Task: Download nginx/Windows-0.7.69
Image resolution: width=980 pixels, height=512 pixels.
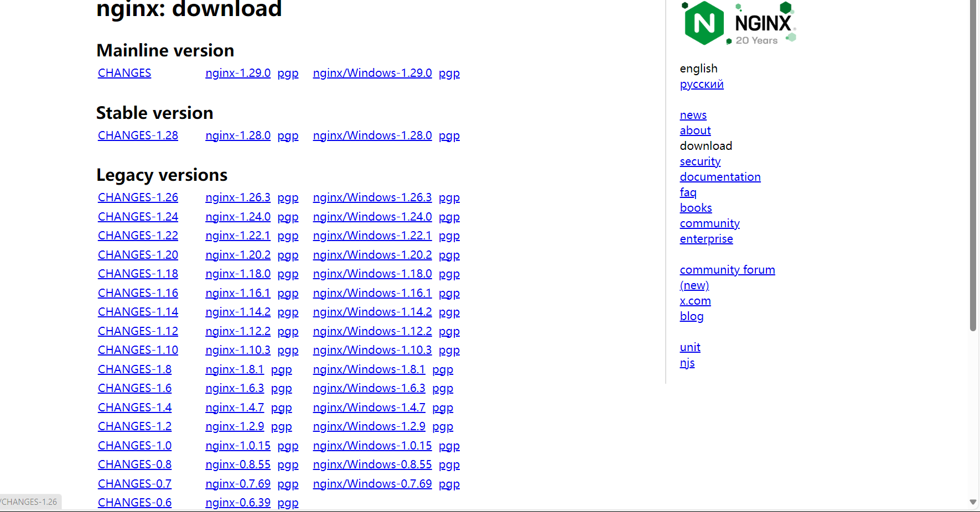Action: point(372,484)
